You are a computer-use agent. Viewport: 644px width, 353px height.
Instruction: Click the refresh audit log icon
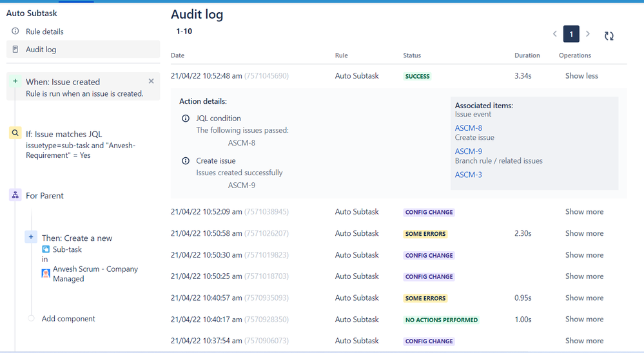click(609, 35)
